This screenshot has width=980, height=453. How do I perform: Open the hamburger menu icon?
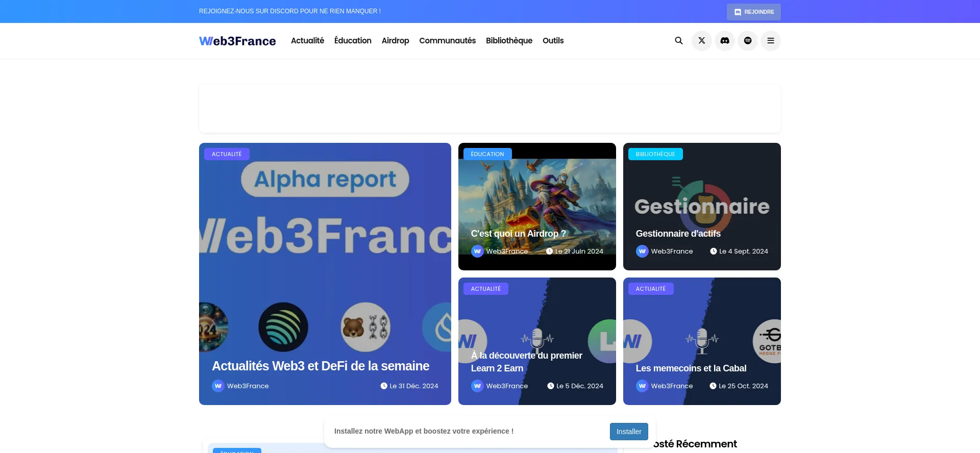(771, 41)
